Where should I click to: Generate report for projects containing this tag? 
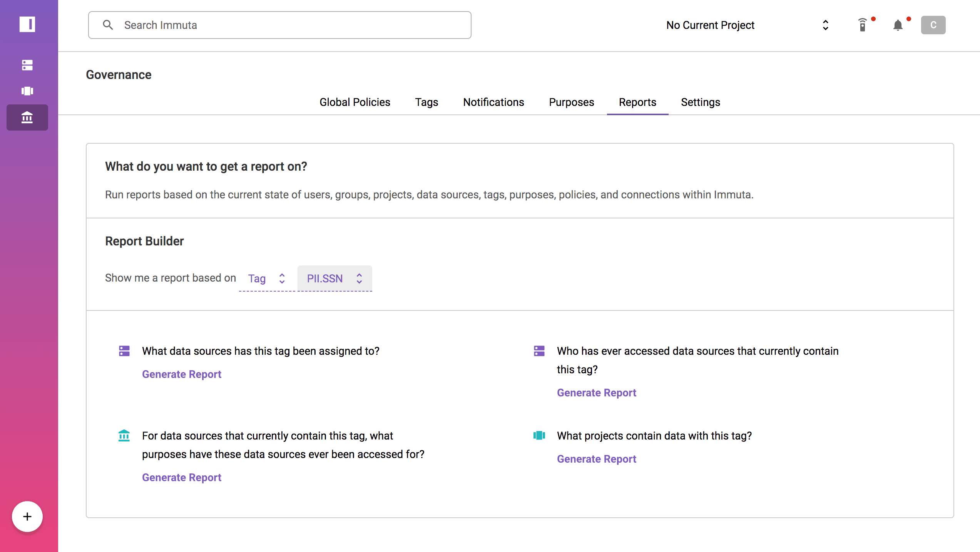click(x=597, y=458)
